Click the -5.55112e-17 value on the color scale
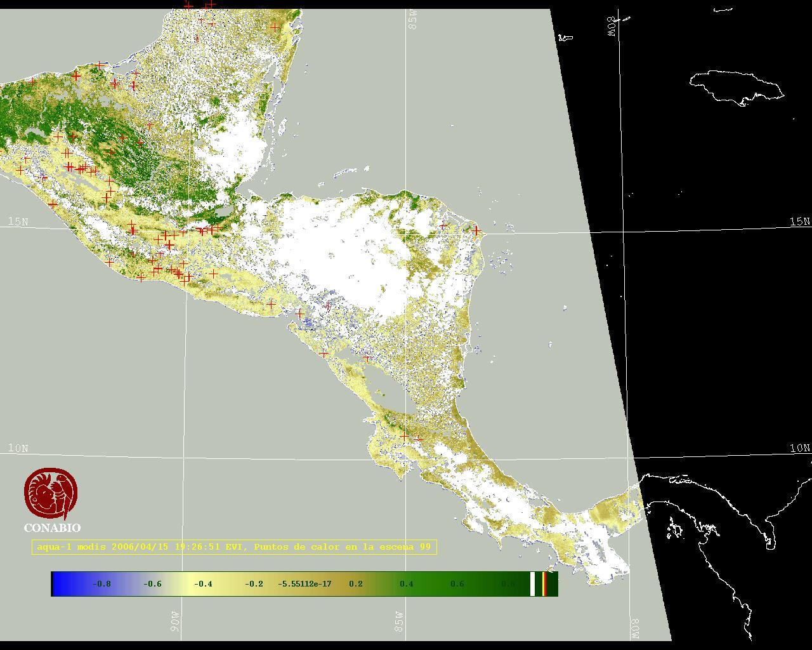Screen dimensions: 812x650 pos(304,584)
